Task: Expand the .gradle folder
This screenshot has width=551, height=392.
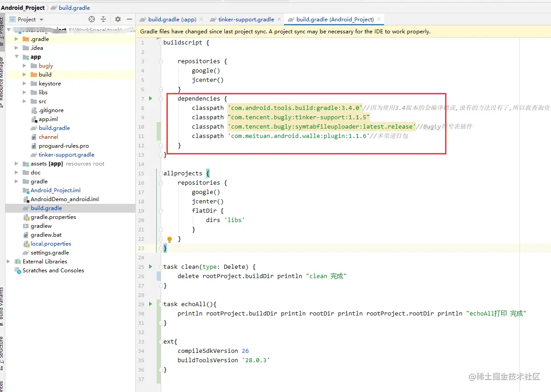Action: coord(17,39)
